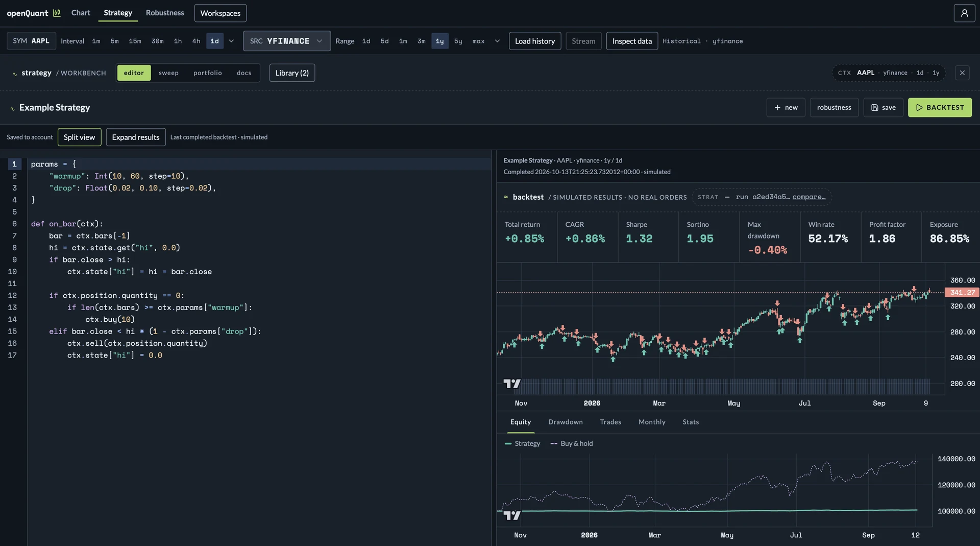
Task: Click Load history button
Action: pyautogui.click(x=535, y=41)
